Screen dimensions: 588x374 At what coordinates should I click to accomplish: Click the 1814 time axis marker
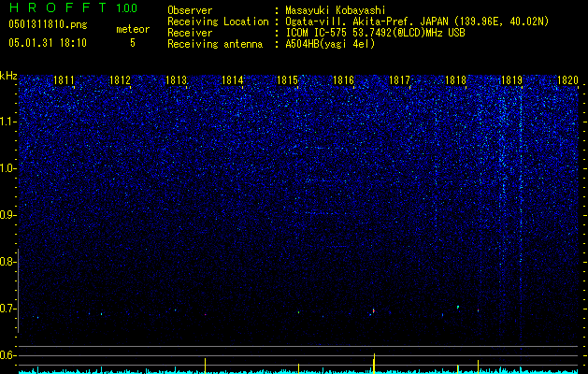[232, 80]
